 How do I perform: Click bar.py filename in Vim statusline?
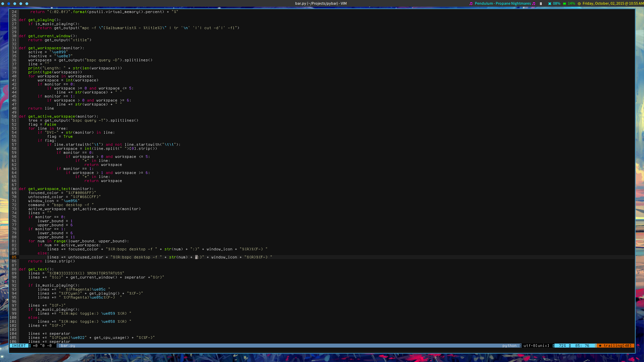pyautogui.click(x=68, y=346)
